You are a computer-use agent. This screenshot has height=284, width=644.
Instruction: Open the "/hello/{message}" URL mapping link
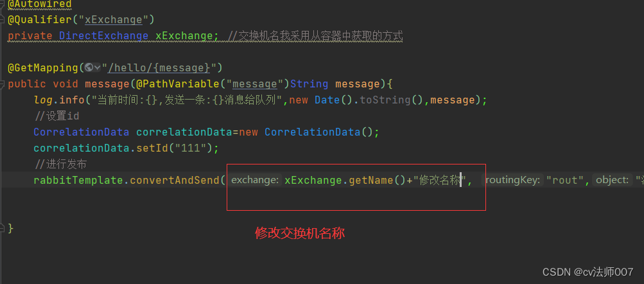tap(159, 67)
